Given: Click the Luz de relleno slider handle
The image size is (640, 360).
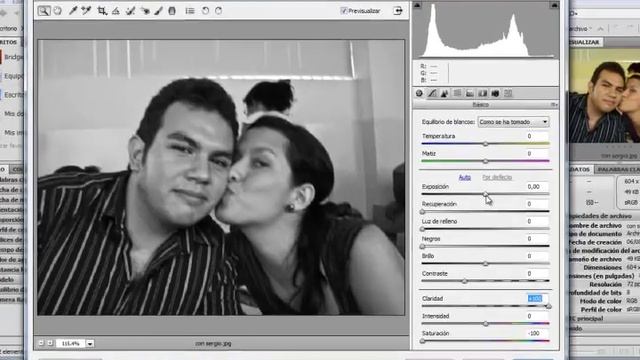Looking at the screenshot, I should pyautogui.click(x=422, y=229).
